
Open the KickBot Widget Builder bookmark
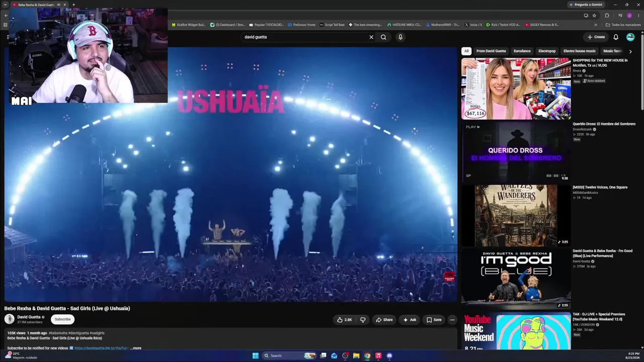[189, 25]
